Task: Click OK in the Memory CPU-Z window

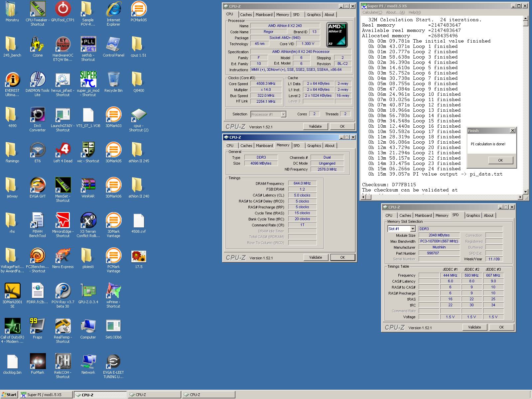Action: [x=342, y=257]
